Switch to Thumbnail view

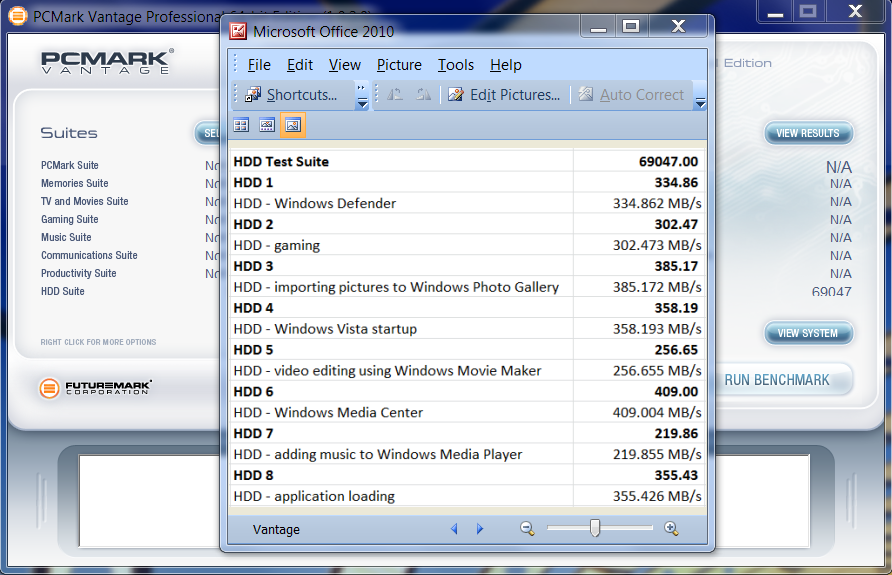pyautogui.click(x=241, y=125)
